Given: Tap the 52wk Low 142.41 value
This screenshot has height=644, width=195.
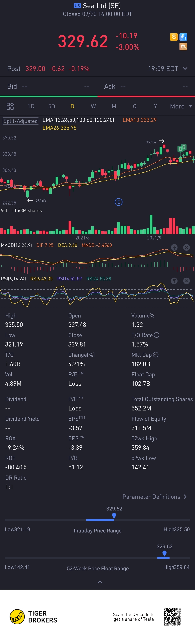Looking at the screenshot, I should click(140, 467).
